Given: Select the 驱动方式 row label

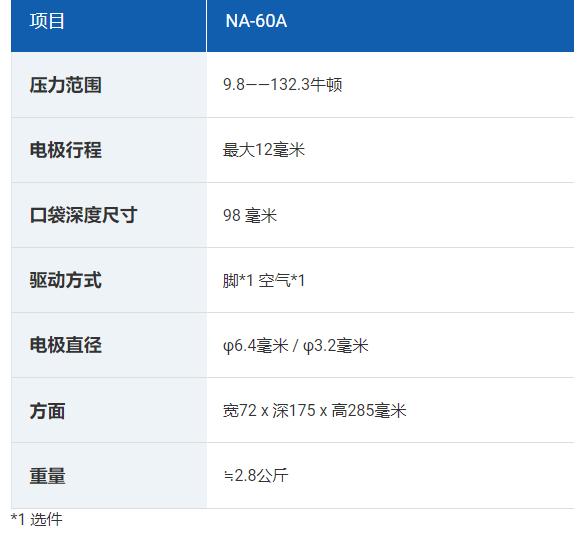Looking at the screenshot, I should (66, 280).
